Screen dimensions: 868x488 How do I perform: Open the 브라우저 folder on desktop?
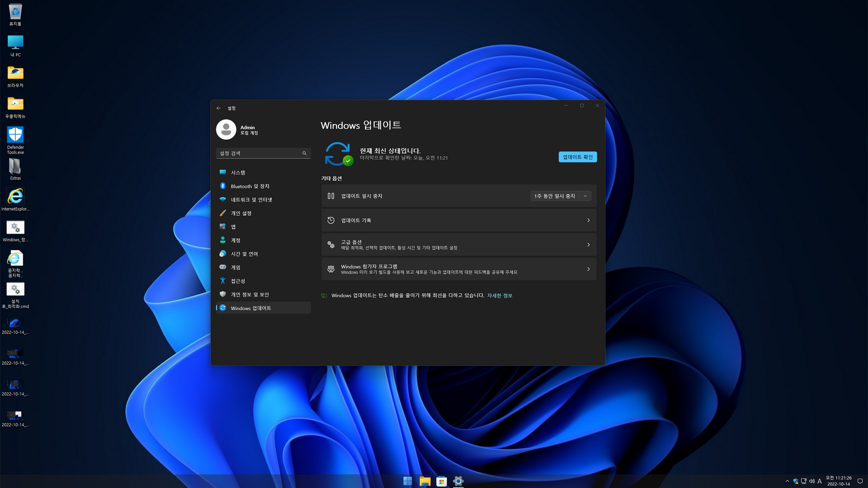[x=15, y=77]
